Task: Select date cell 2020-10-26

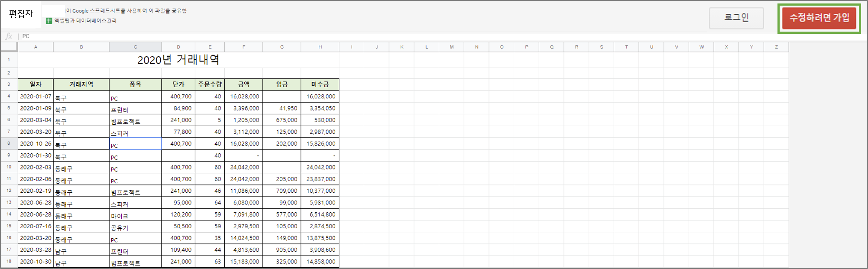Action: [x=36, y=144]
